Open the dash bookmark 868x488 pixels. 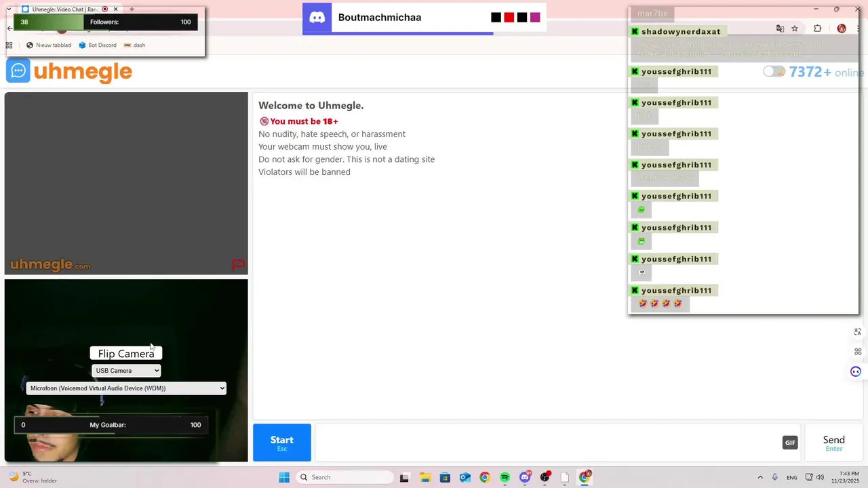pyautogui.click(x=134, y=45)
